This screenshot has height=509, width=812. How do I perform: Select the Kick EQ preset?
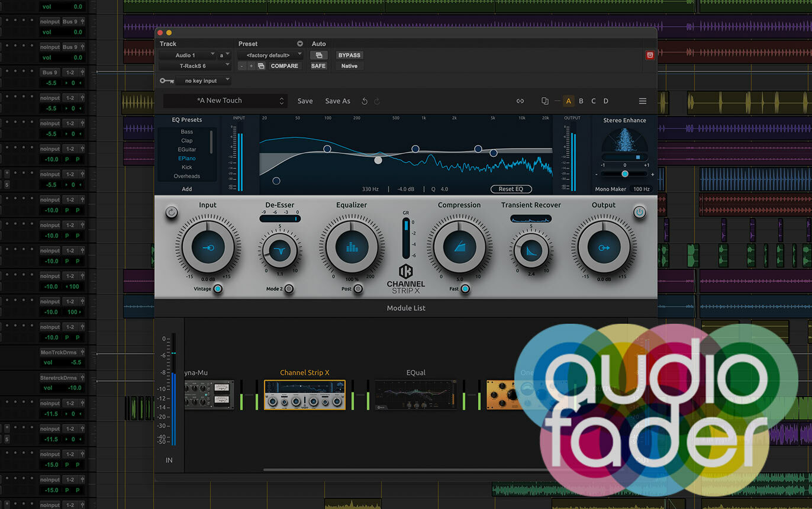coord(186,167)
